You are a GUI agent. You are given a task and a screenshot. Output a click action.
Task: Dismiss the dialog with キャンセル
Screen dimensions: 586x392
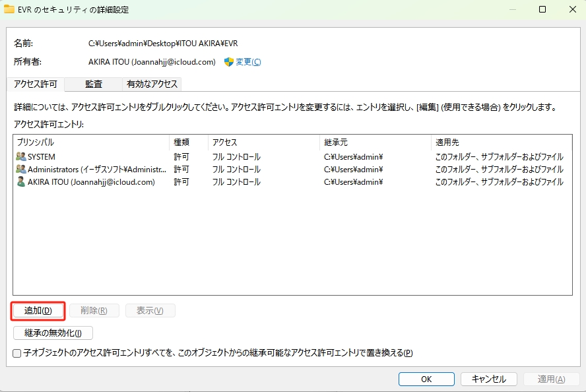488,379
